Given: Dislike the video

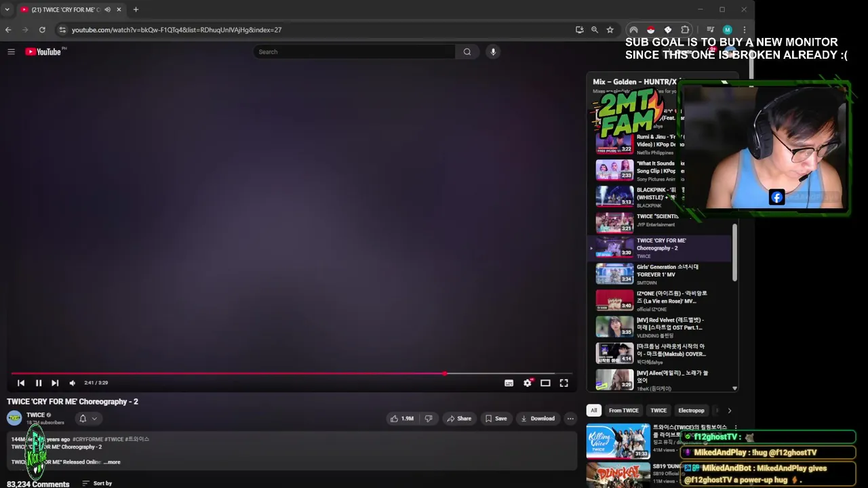Looking at the screenshot, I should pos(428,418).
